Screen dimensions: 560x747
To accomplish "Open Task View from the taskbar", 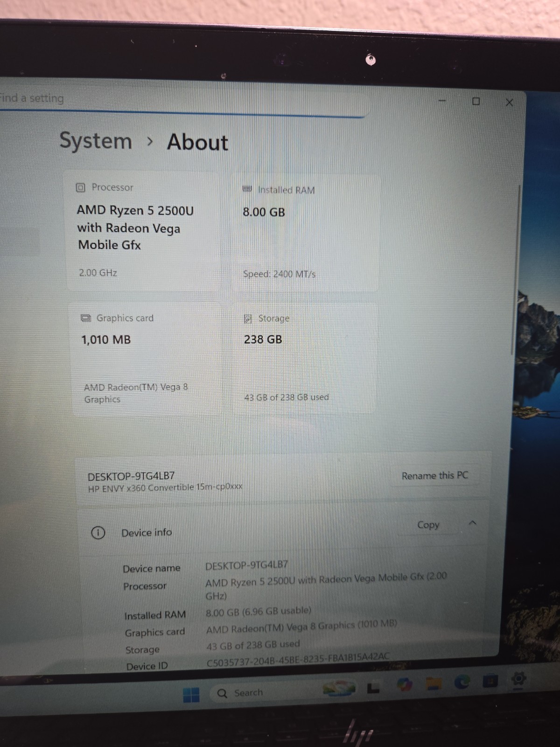I will point(373,689).
